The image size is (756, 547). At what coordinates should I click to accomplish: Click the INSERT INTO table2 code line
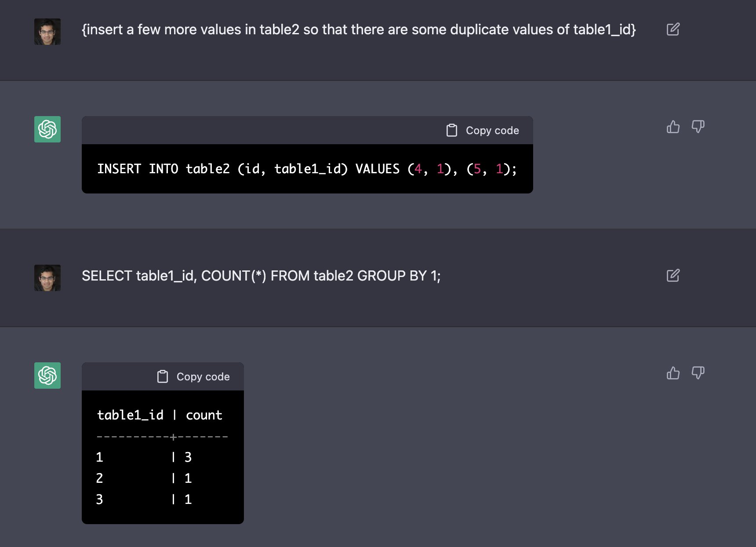(x=307, y=169)
